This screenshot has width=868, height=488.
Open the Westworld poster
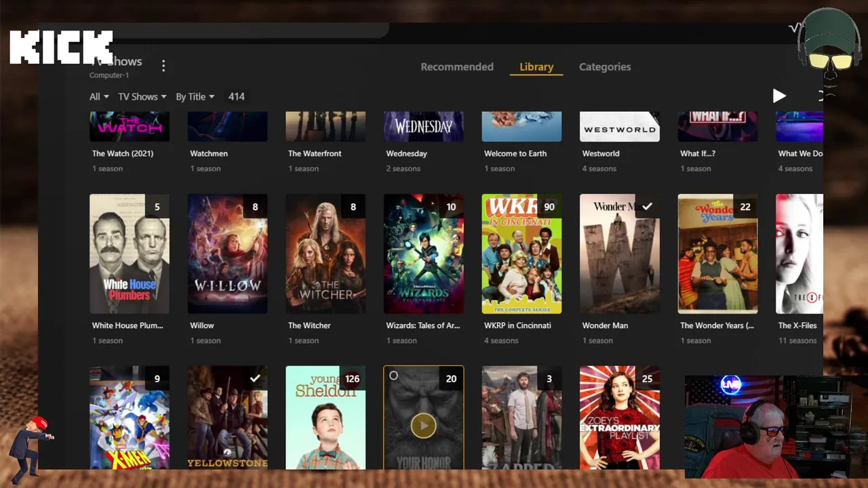(619, 127)
